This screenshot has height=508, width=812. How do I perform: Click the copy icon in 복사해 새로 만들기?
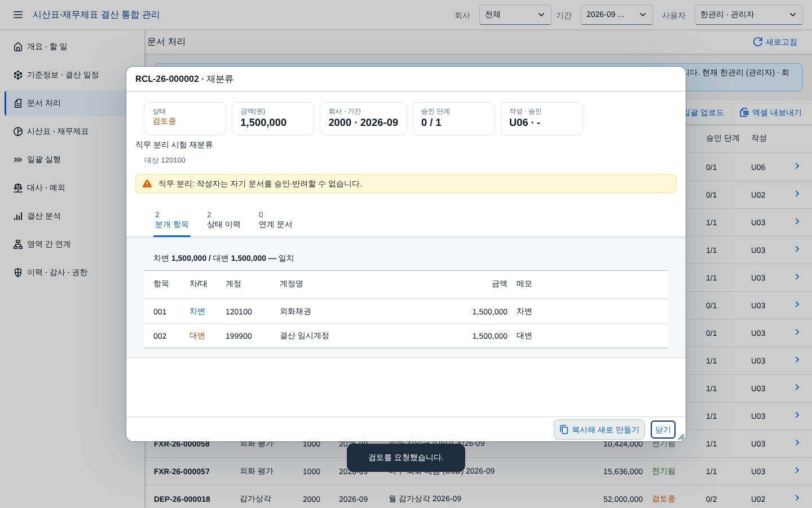[564, 430]
